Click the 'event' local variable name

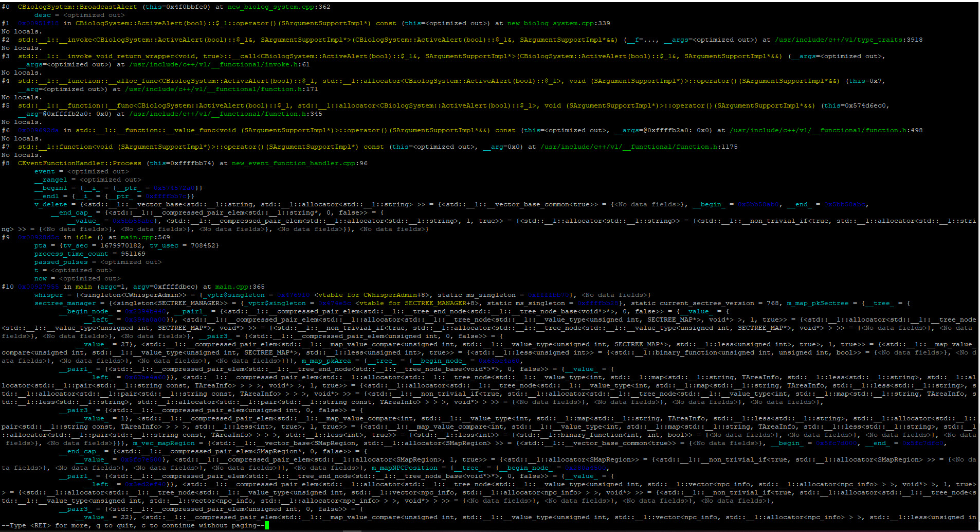pyautogui.click(x=45, y=171)
